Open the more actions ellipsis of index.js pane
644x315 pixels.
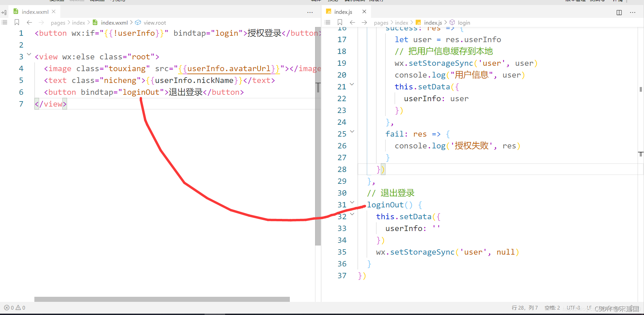pyautogui.click(x=633, y=12)
